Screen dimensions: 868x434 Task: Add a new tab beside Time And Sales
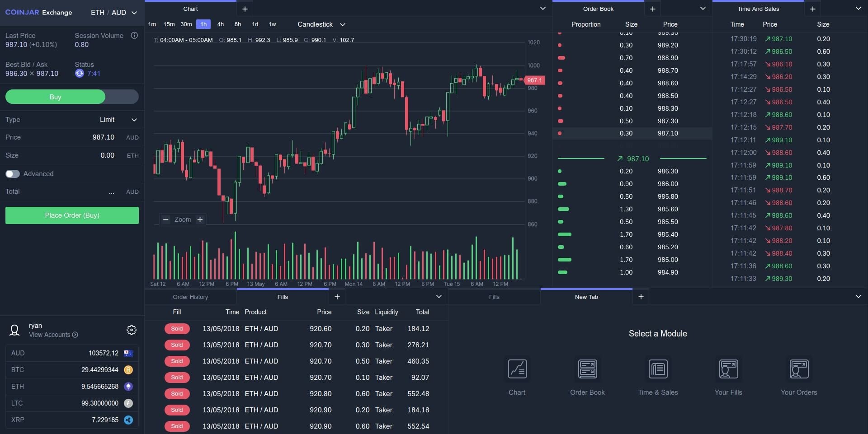click(x=812, y=9)
